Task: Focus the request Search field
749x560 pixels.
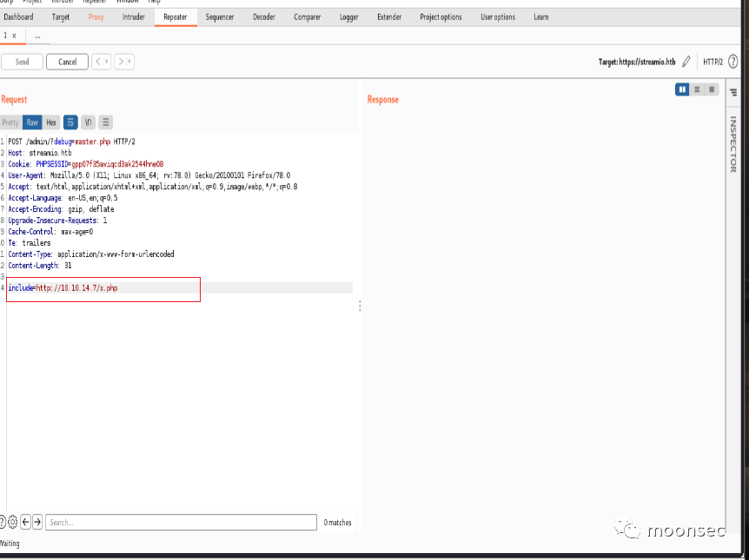Action: [x=181, y=523]
